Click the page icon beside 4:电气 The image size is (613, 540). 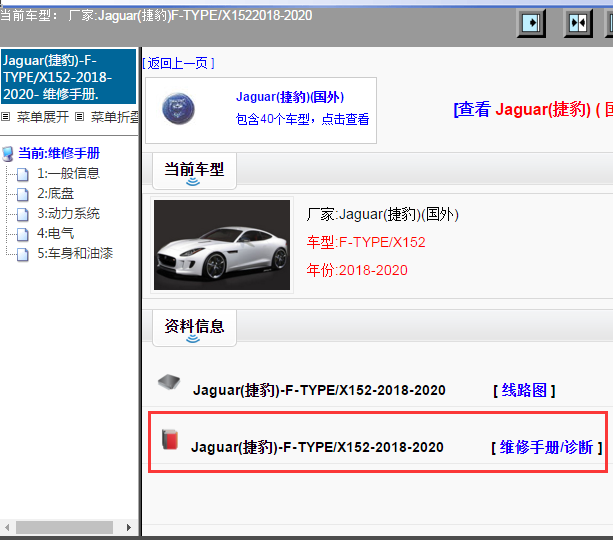(x=24, y=234)
